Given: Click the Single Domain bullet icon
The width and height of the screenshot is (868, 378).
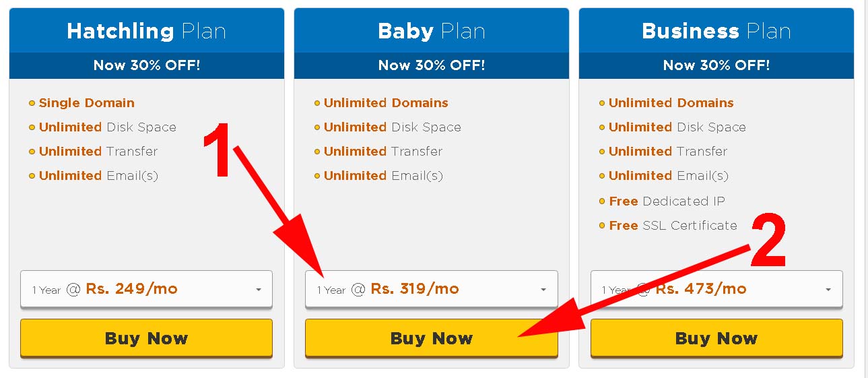Looking at the screenshot, I should 32,103.
